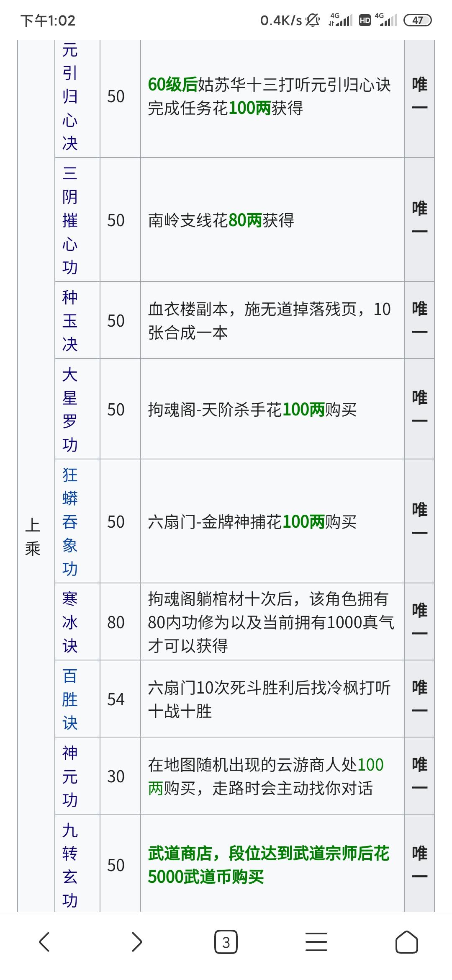This screenshot has height=980, width=452.
Task: Open the 寒冰诀 skill link
Action: click(70, 622)
